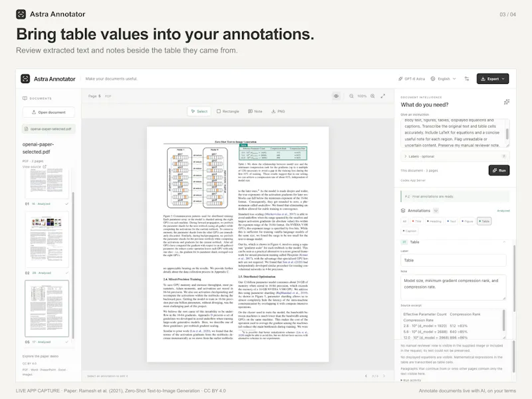Open page 01 thumbnail
Image resolution: width=532 pixels, height=399 pixels.
tap(47, 184)
